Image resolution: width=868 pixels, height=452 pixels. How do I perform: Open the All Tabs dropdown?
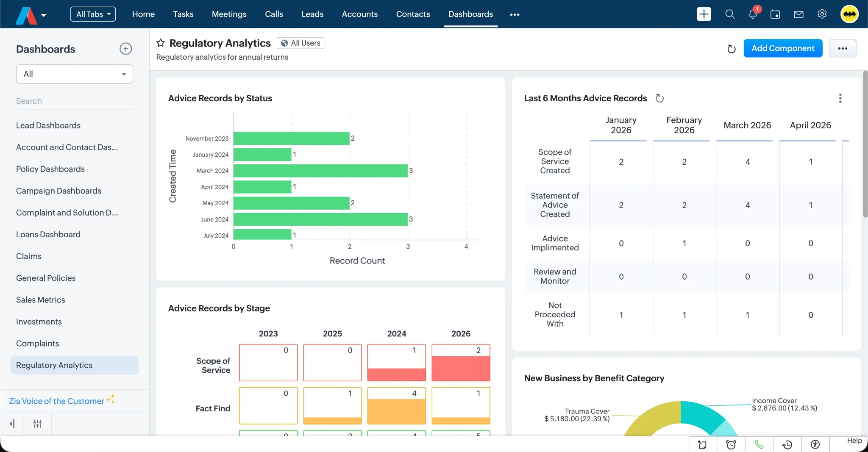[x=93, y=14]
